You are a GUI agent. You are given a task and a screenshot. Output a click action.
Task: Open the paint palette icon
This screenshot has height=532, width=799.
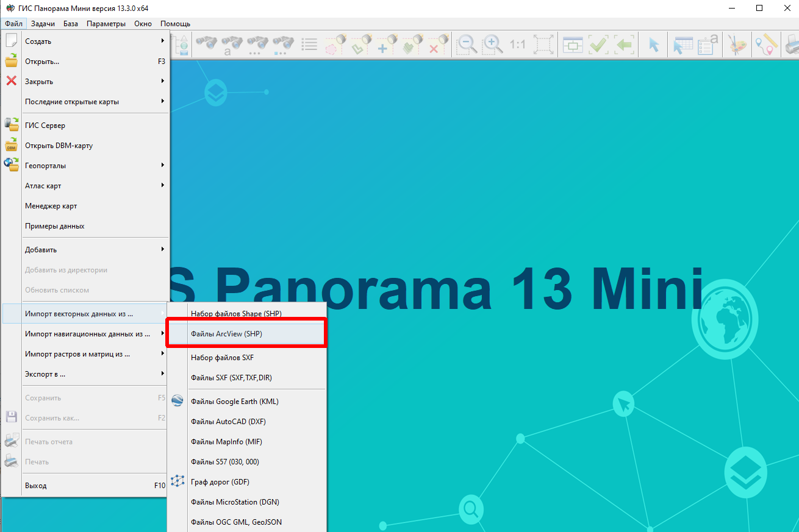[737, 44]
